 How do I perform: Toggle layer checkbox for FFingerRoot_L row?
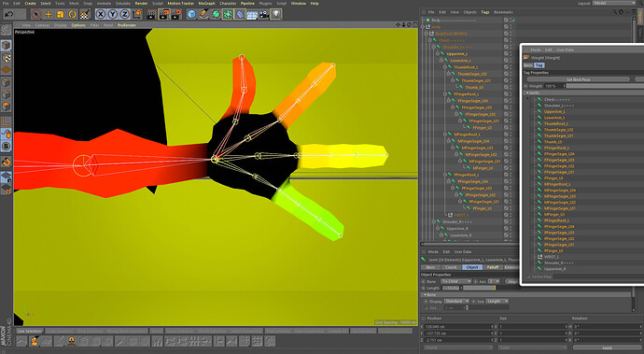pos(506,94)
